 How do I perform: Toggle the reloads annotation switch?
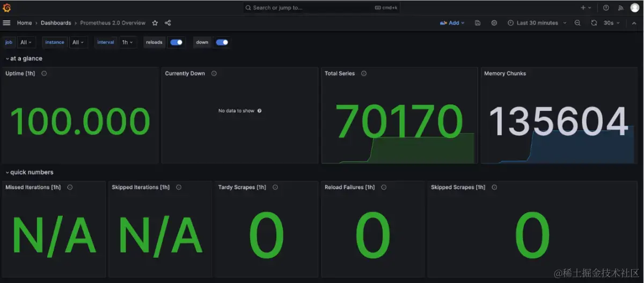coord(176,42)
